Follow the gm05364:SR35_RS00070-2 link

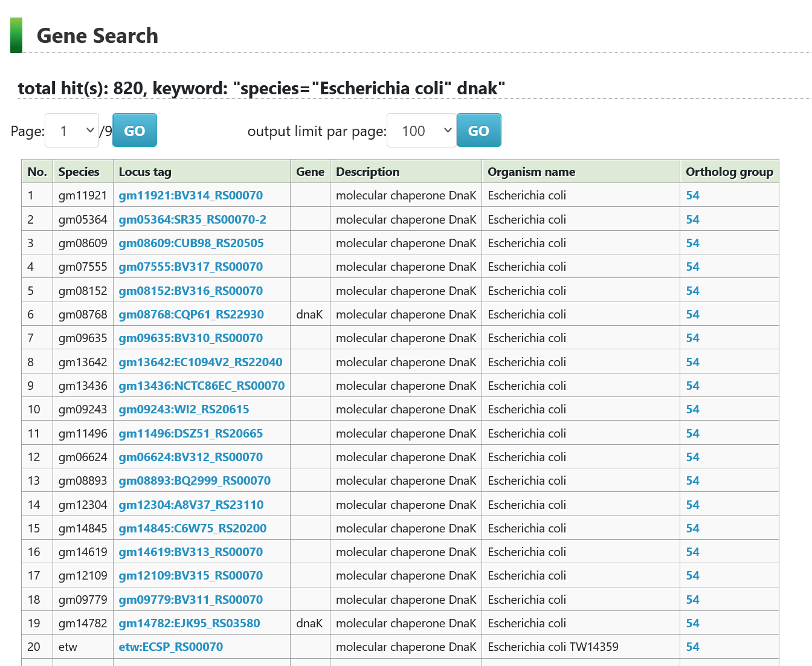pos(192,219)
